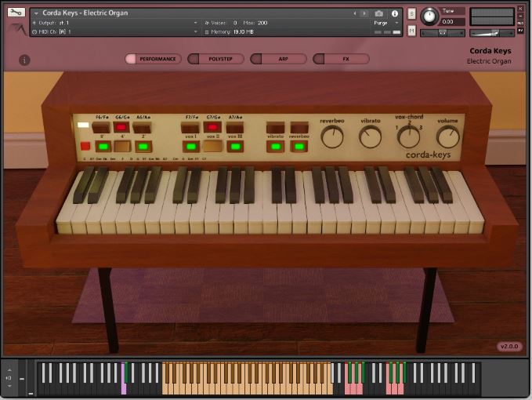
Task: Click the A6/A# keyswitch button
Action: [142, 128]
